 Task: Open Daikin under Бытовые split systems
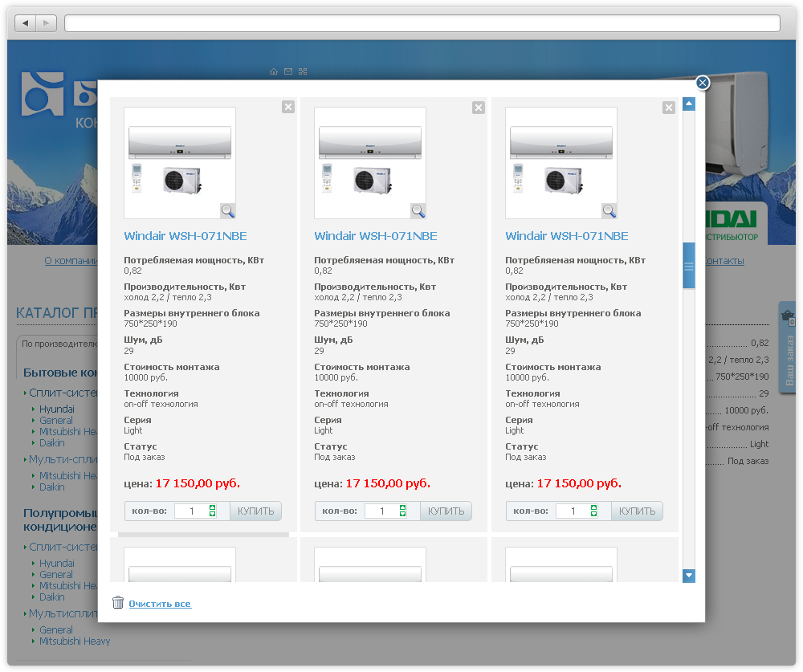click(51, 443)
